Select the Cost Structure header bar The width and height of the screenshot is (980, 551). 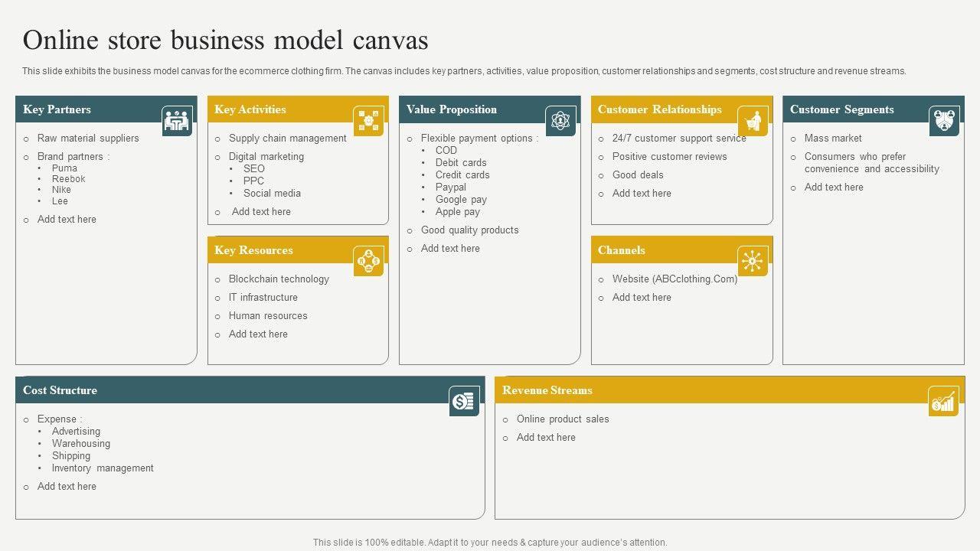click(230, 390)
